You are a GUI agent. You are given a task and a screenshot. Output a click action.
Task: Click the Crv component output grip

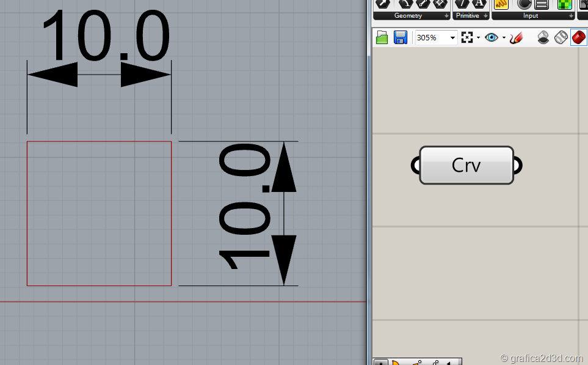(518, 165)
